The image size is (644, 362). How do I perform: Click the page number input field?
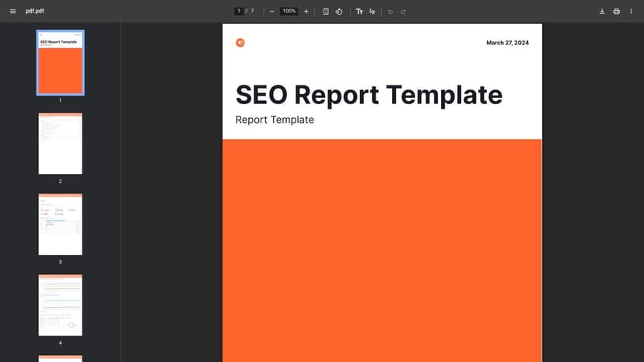pos(239,11)
